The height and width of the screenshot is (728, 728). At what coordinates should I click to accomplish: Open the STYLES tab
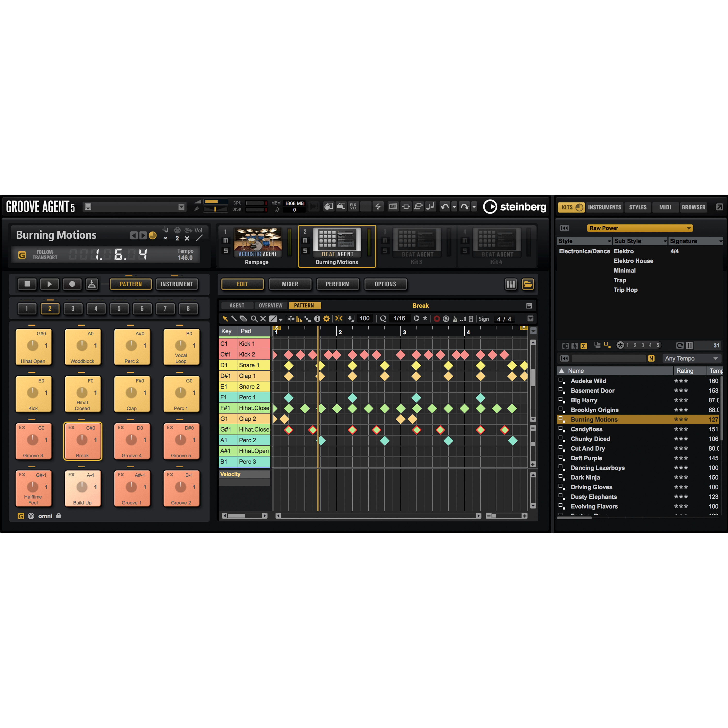click(x=637, y=207)
